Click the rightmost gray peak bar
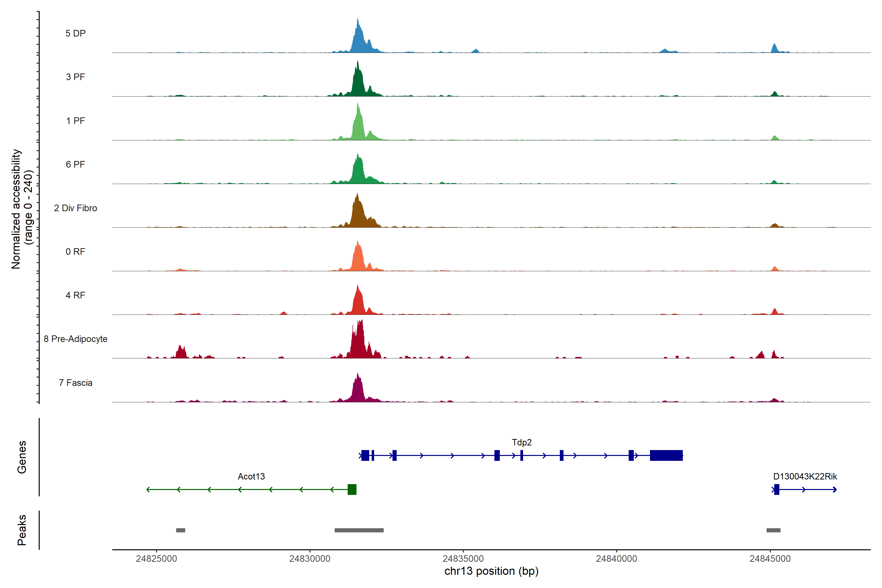The height and width of the screenshot is (588, 882). [773, 530]
